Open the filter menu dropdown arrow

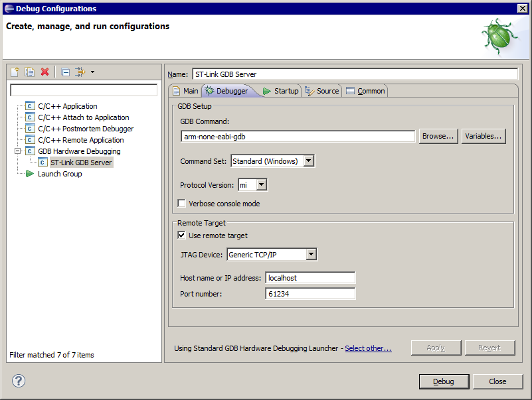point(92,72)
